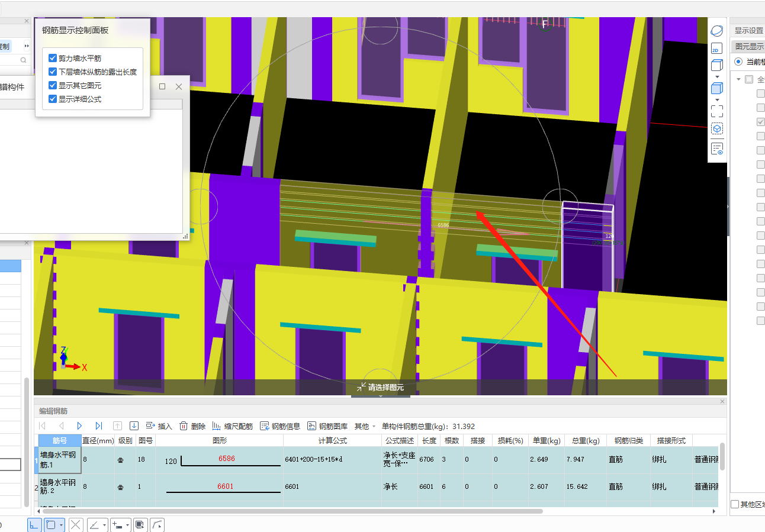Image resolution: width=765 pixels, height=532 pixels.
Task: Toggle 剪力墙水平筋 checkbox
Action: point(53,58)
